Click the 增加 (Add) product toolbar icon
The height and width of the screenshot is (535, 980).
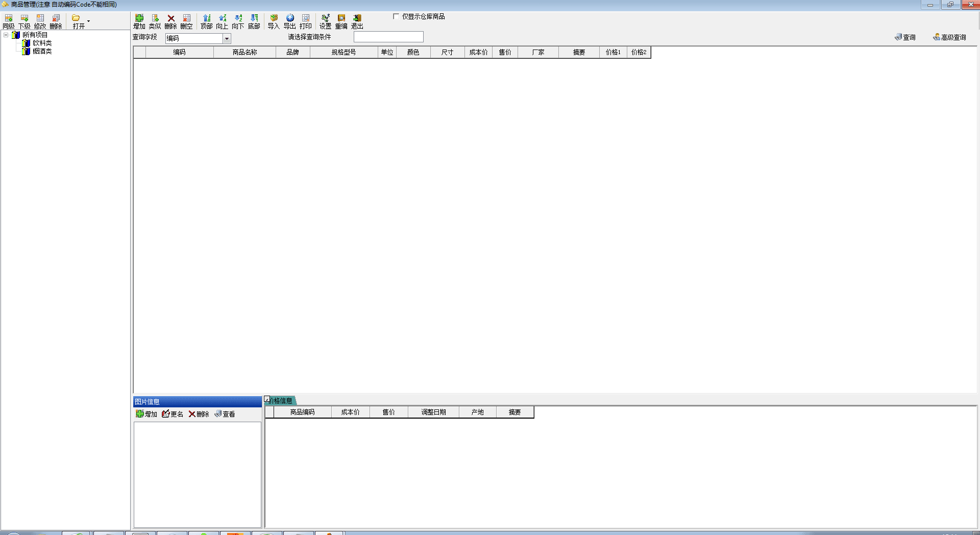coord(139,21)
